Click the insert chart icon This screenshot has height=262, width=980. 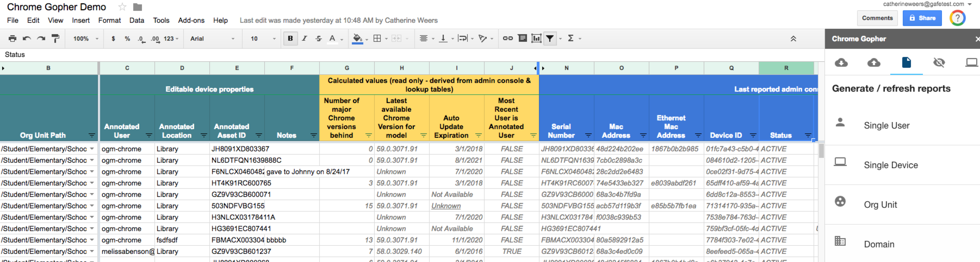[x=536, y=38]
